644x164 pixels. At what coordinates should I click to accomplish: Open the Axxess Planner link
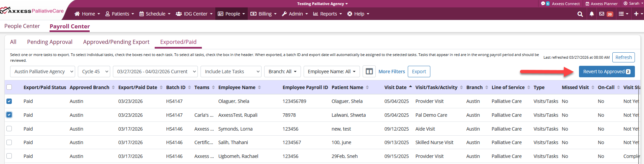click(x=601, y=4)
